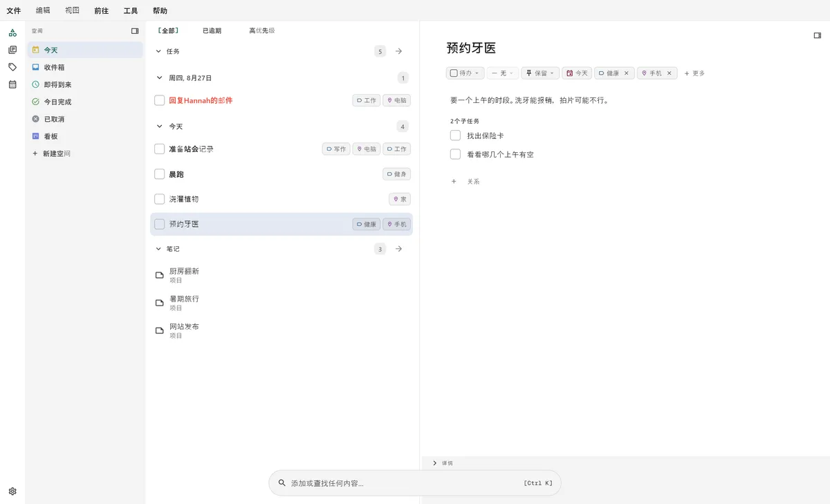Click the search magnifier icon
Viewport: 830px width, 504px height.
282,483
